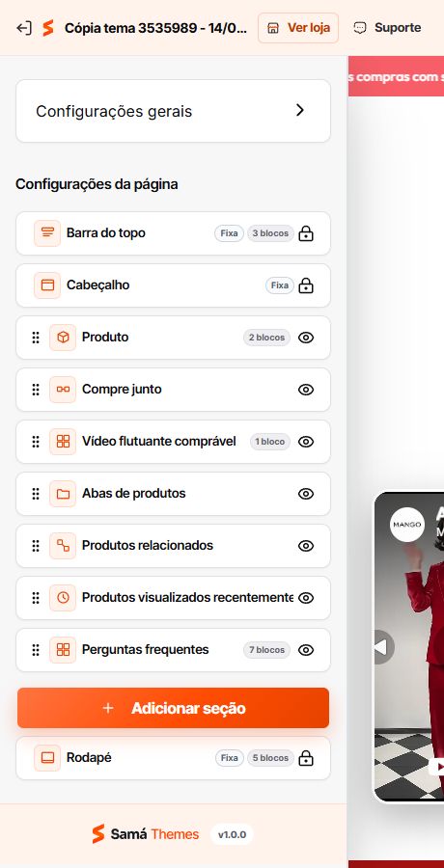Click the Cabeçalho section icon
This screenshot has width=444, height=868.
pos(47,285)
